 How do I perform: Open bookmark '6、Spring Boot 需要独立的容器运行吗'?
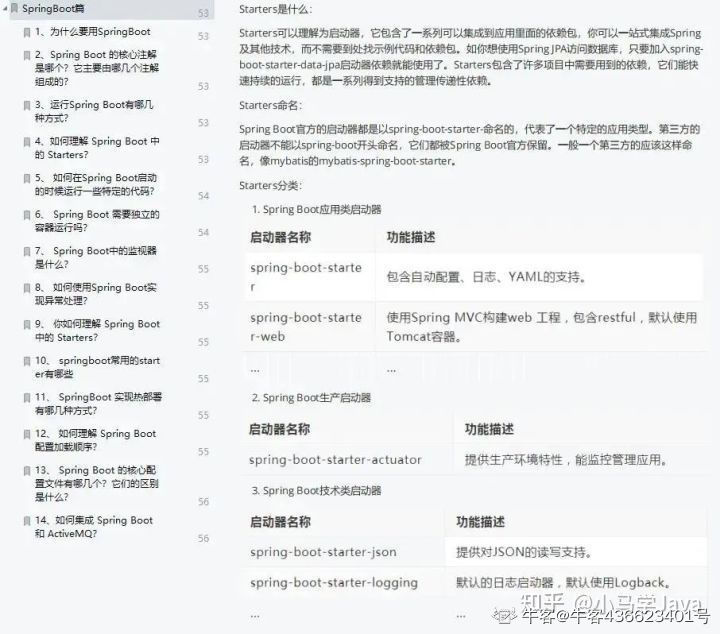pyautogui.click(x=97, y=221)
